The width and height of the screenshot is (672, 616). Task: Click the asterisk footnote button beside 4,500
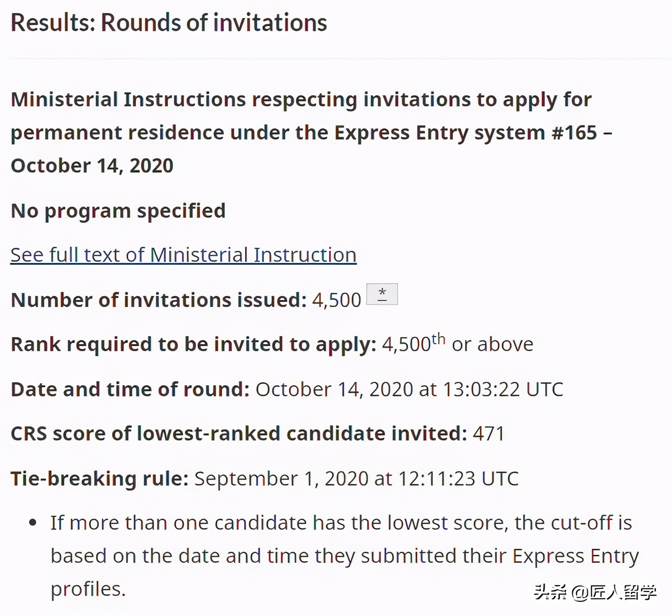(382, 294)
